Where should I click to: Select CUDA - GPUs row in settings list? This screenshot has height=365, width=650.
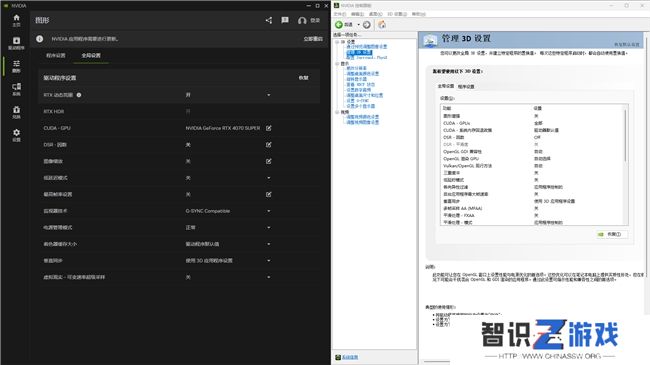click(x=531, y=123)
